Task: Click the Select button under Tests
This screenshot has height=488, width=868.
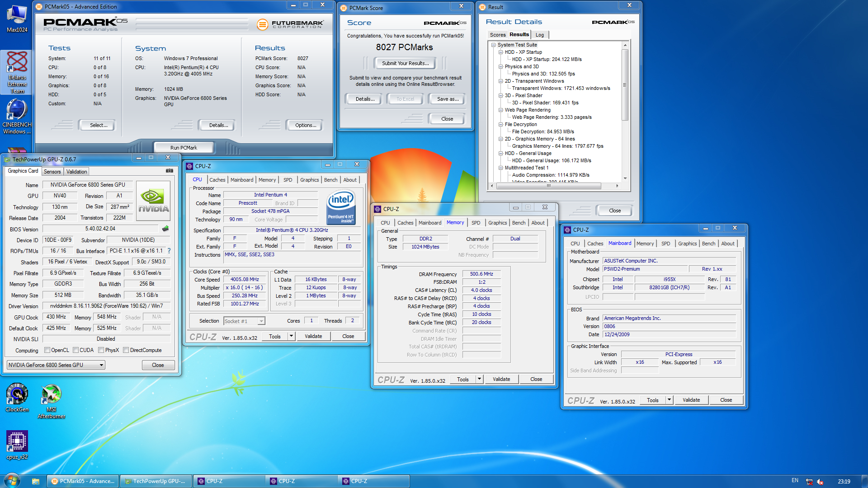Action: click(x=98, y=125)
